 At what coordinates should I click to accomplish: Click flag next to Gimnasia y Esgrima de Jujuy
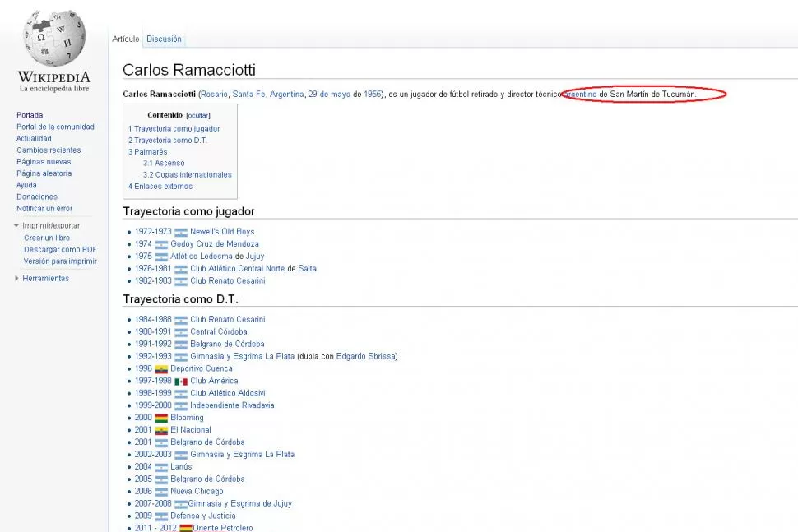click(x=181, y=504)
